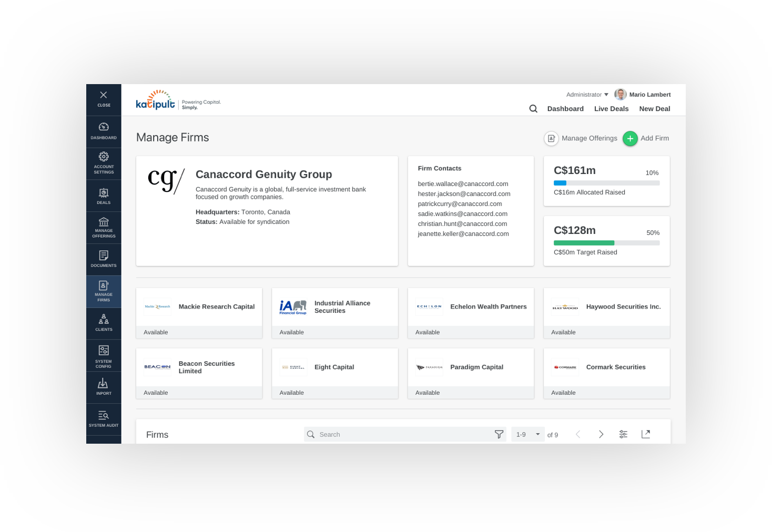Select Manage Firms in the sidebar

[104, 292]
